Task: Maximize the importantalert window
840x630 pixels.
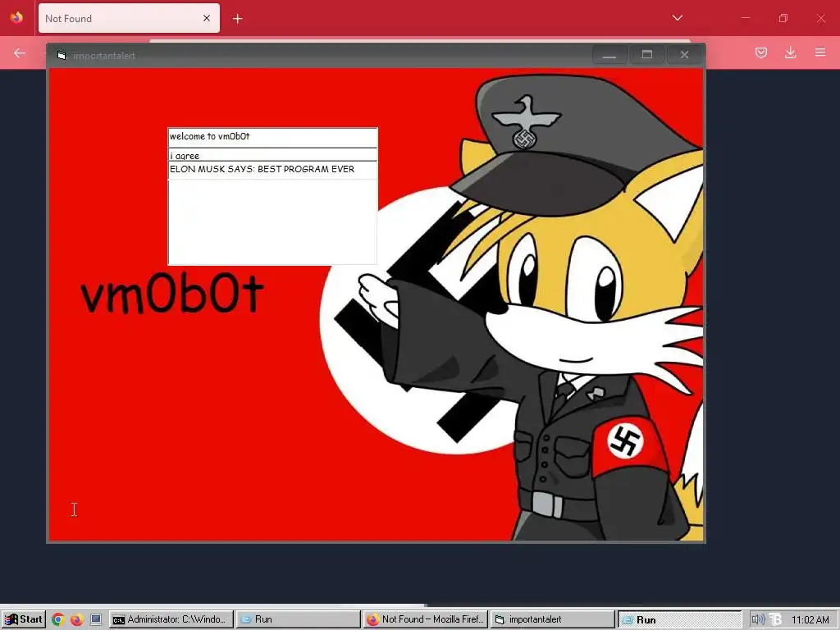Action: pos(647,55)
